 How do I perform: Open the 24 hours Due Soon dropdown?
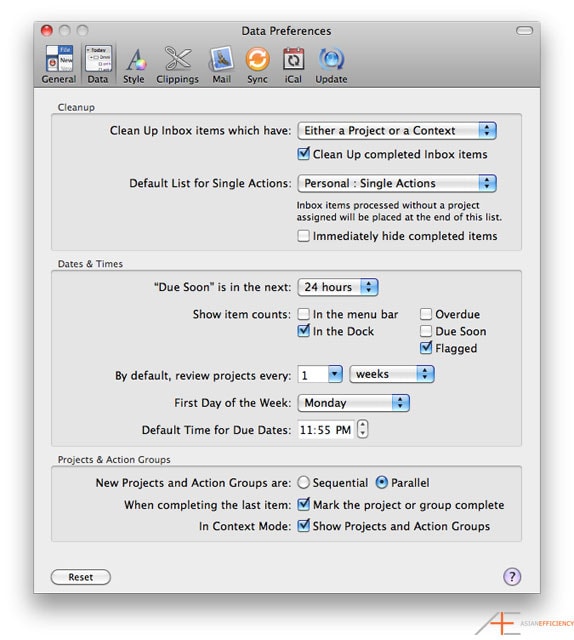[x=338, y=287]
